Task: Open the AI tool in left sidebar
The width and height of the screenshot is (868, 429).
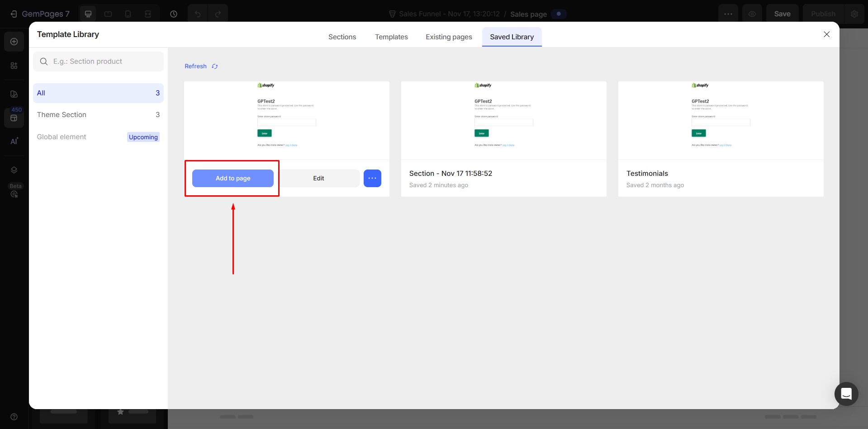Action: click(14, 141)
